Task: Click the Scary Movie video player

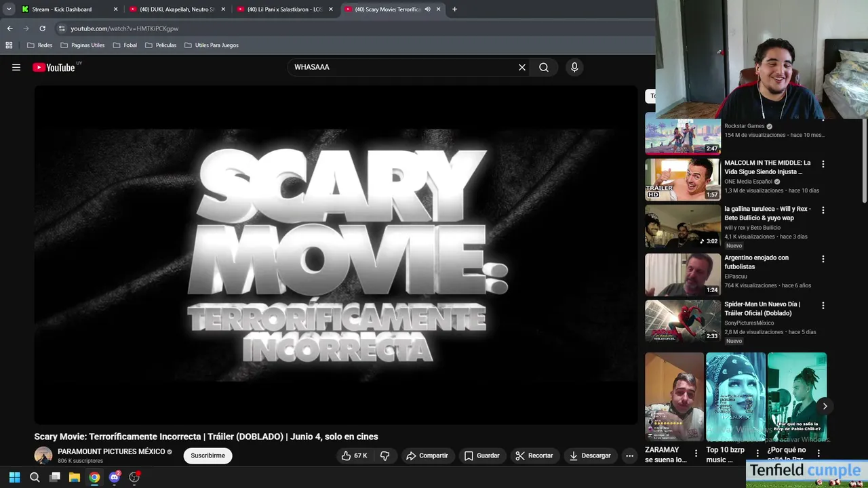Action: click(x=336, y=255)
